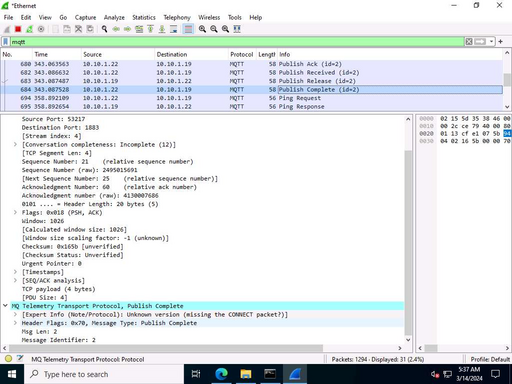Image resolution: width=512 pixels, height=384 pixels.
Task: Open the Statistics menu
Action: [x=144, y=17]
